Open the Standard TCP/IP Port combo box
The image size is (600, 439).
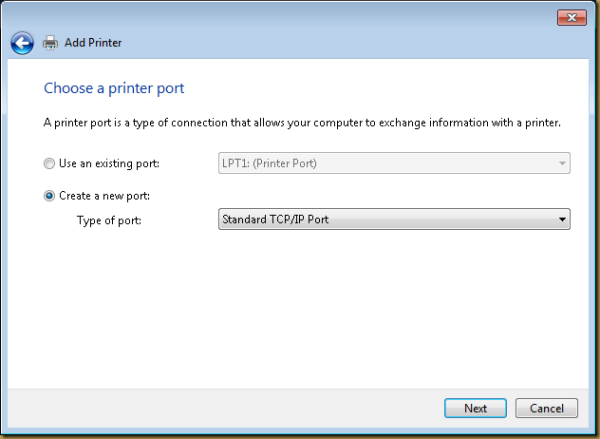point(385,219)
